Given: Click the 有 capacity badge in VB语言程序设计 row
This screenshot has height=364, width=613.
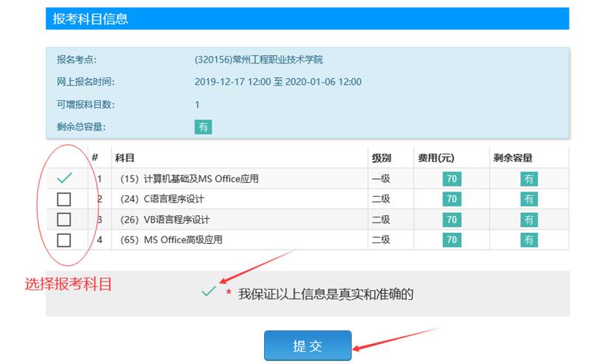Looking at the screenshot, I should coord(529,220).
